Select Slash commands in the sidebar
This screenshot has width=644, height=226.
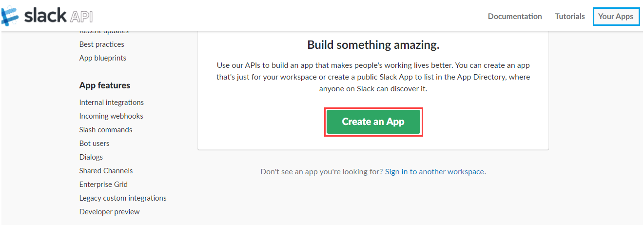105,130
